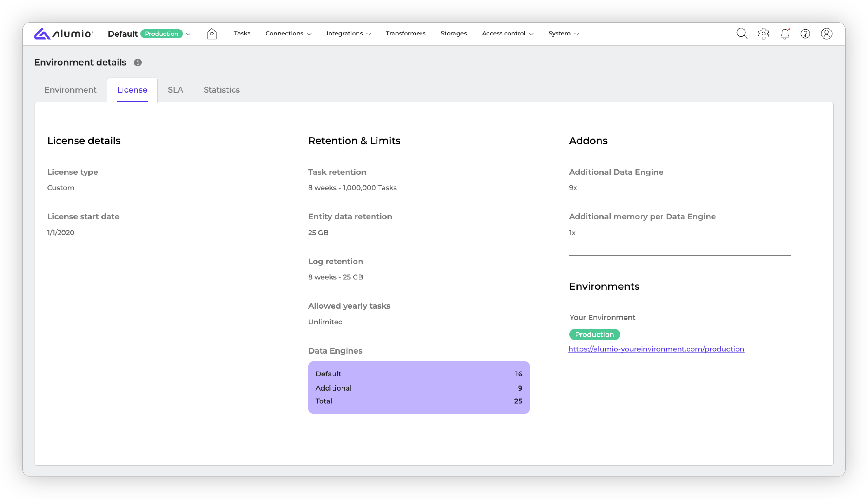Open the Transformers page
This screenshot has width=868, height=499.
[405, 34]
